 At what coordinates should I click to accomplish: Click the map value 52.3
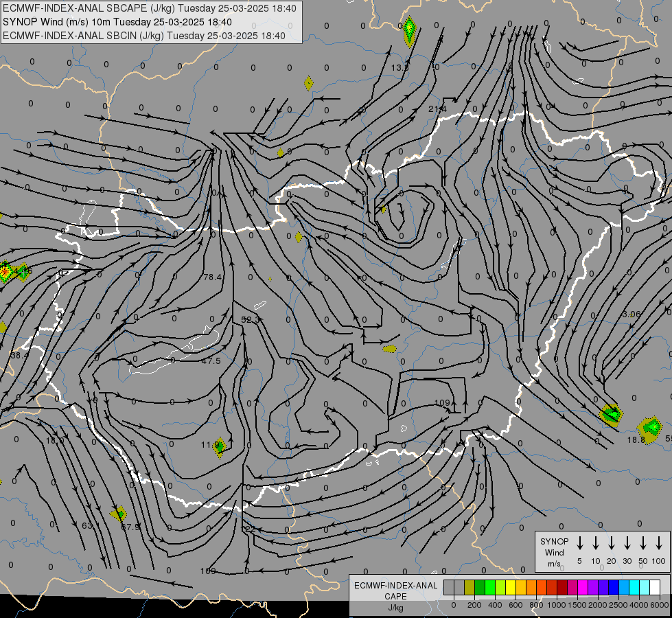pyautogui.click(x=251, y=319)
